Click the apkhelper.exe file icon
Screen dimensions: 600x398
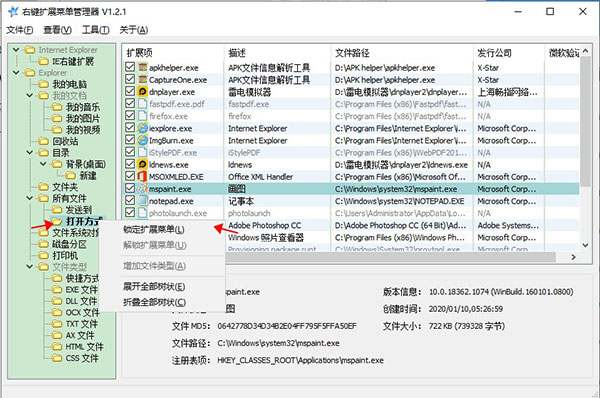(x=143, y=67)
